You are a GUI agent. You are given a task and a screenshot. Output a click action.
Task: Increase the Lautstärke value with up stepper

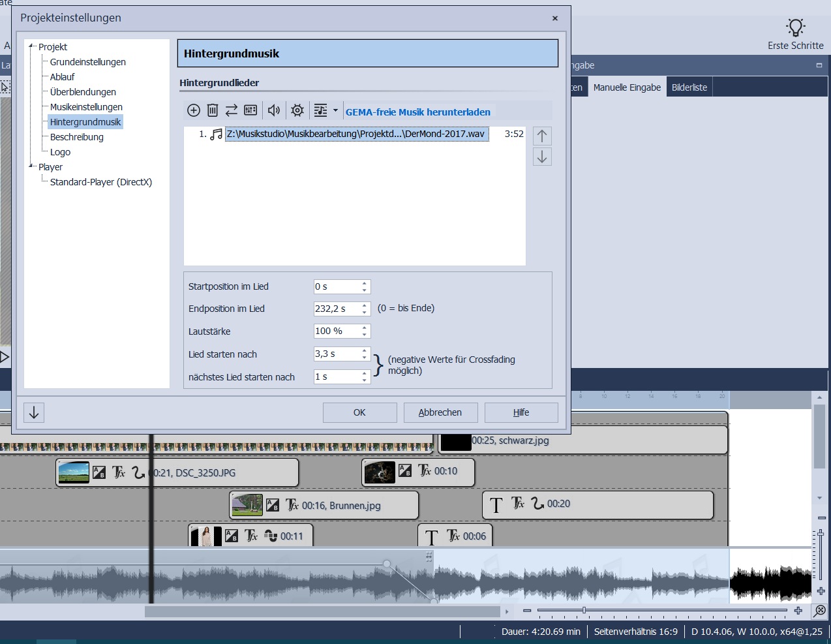coord(365,328)
